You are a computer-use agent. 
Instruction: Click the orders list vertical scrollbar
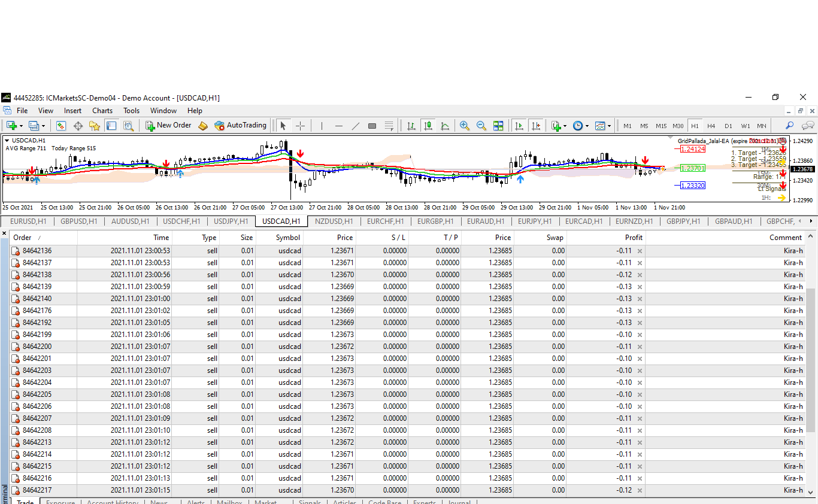point(811,359)
